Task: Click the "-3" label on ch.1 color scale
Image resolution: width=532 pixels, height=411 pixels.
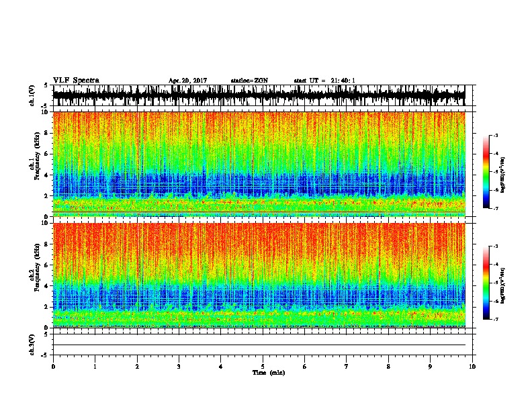Action: 495,135
